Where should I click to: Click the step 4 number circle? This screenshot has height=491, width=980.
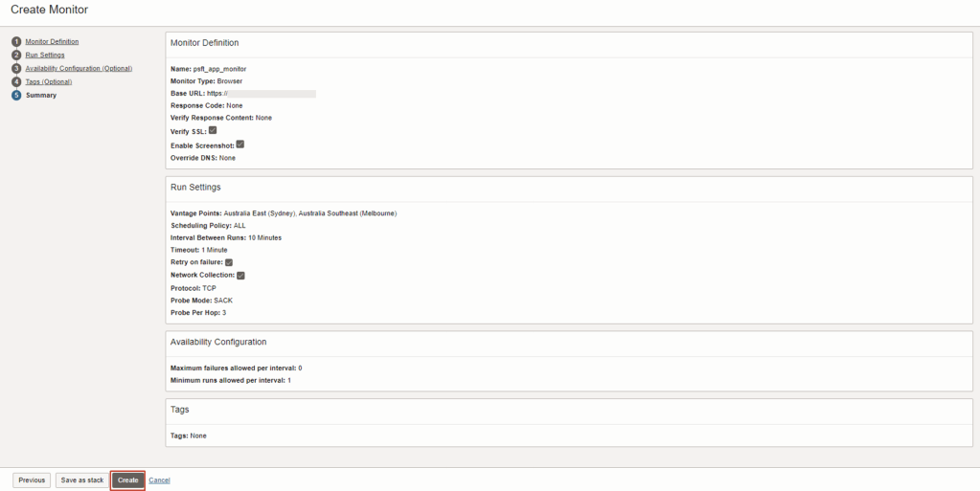coord(16,82)
